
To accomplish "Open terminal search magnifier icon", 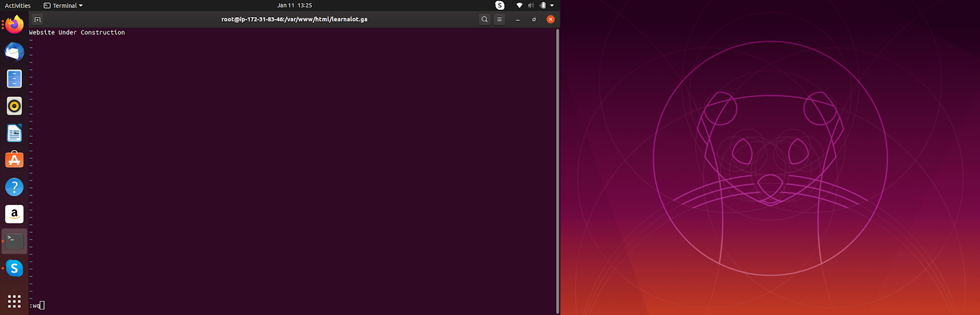I will 484,20.
